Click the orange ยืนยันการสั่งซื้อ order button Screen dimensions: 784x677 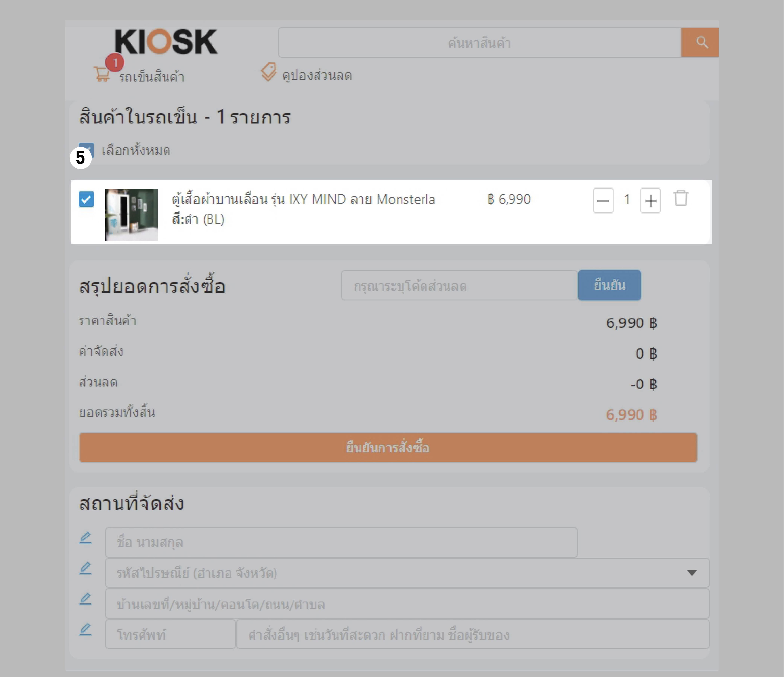388,448
